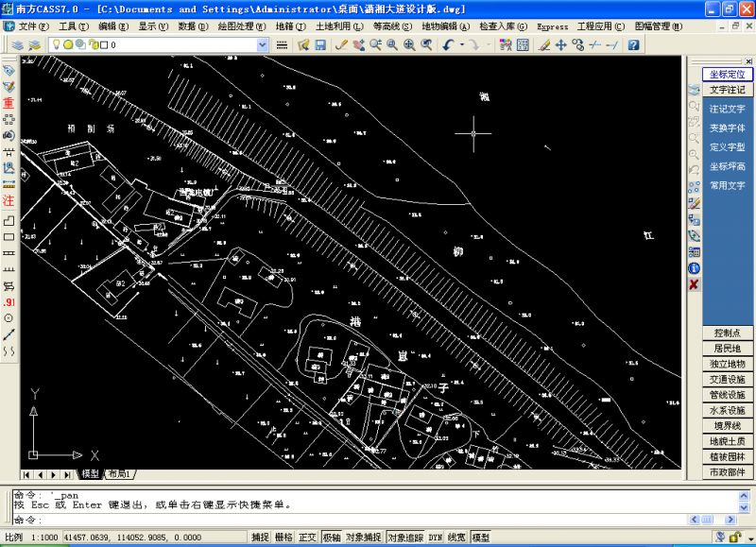The width and height of the screenshot is (756, 547).
Task: Open the layer properties manager icon
Action: [17, 44]
